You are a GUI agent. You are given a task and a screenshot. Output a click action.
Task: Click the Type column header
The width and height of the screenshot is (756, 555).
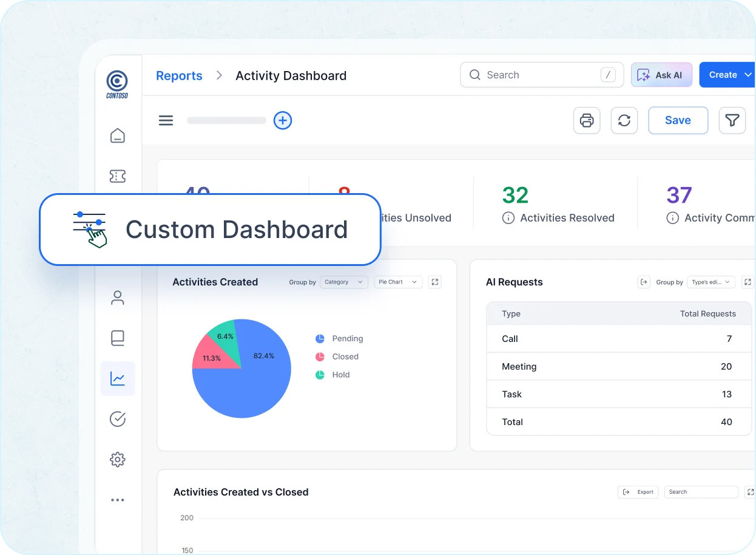click(x=511, y=314)
